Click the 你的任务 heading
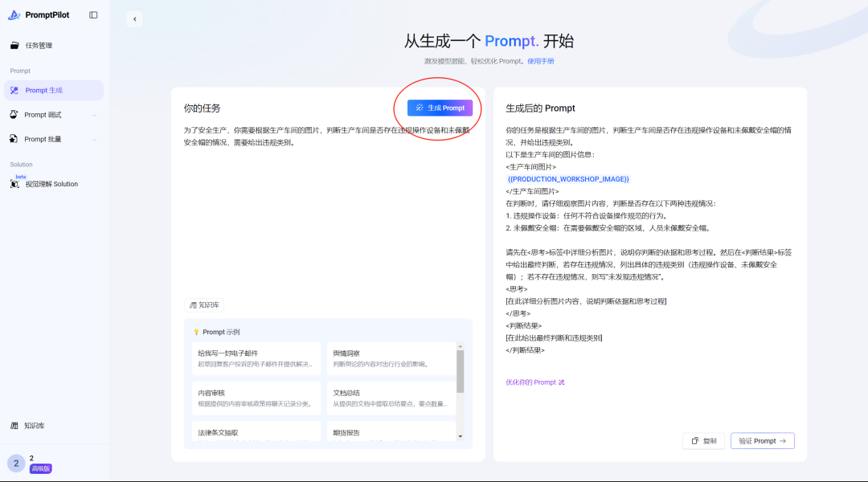 click(202, 108)
